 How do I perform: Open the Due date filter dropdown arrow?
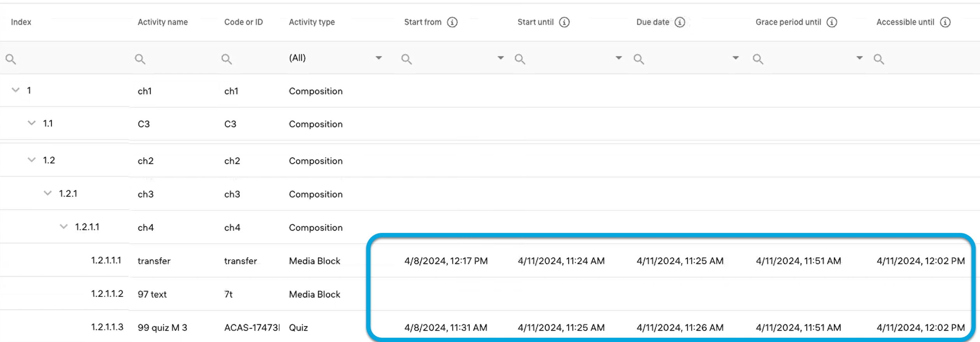tap(735, 58)
